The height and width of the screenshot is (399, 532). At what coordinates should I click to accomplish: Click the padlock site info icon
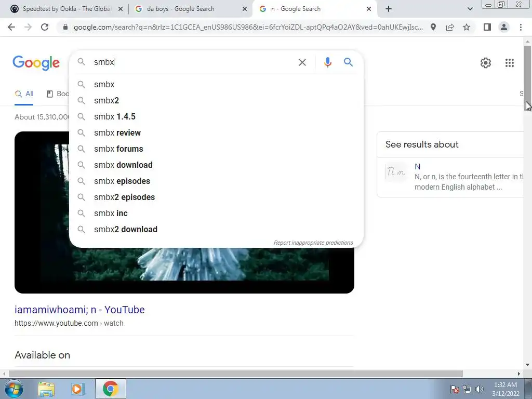[x=65, y=27]
